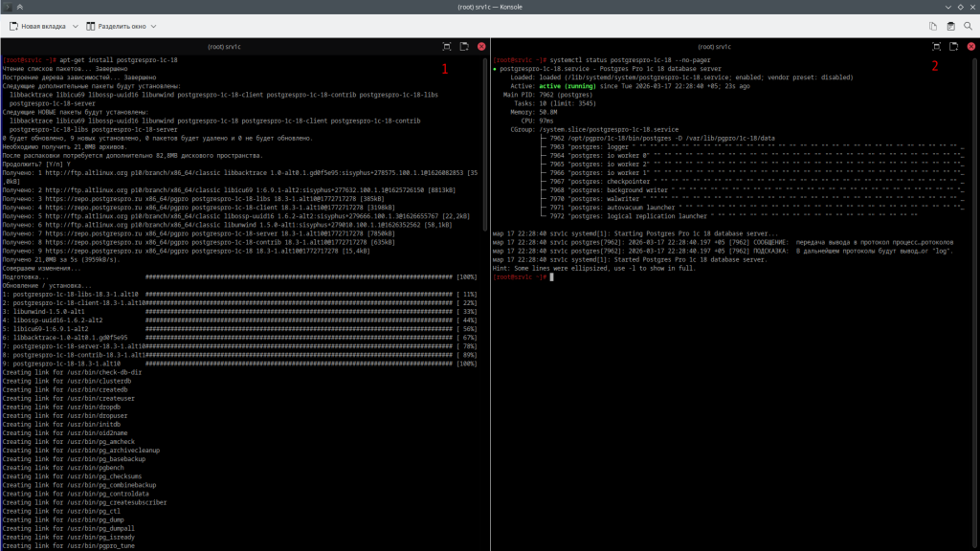Click the keep-above double-chevron icon in the title bar
The image size is (980, 551).
coord(21,7)
